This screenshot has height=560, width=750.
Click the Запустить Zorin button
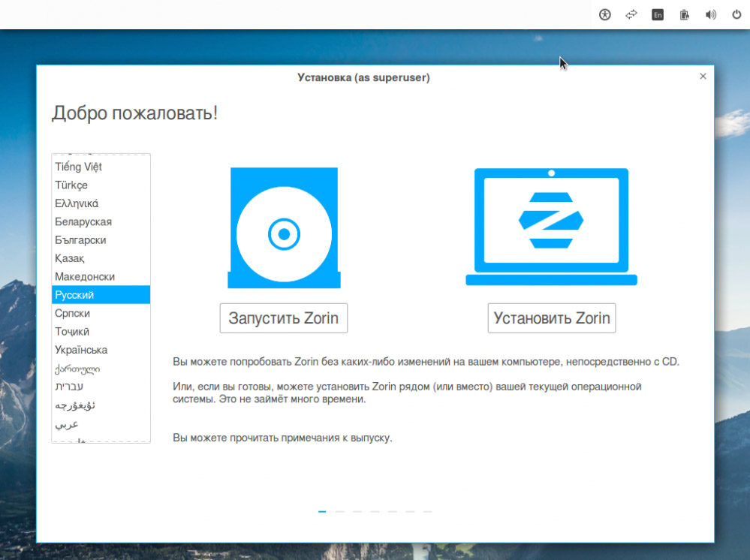[284, 318]
